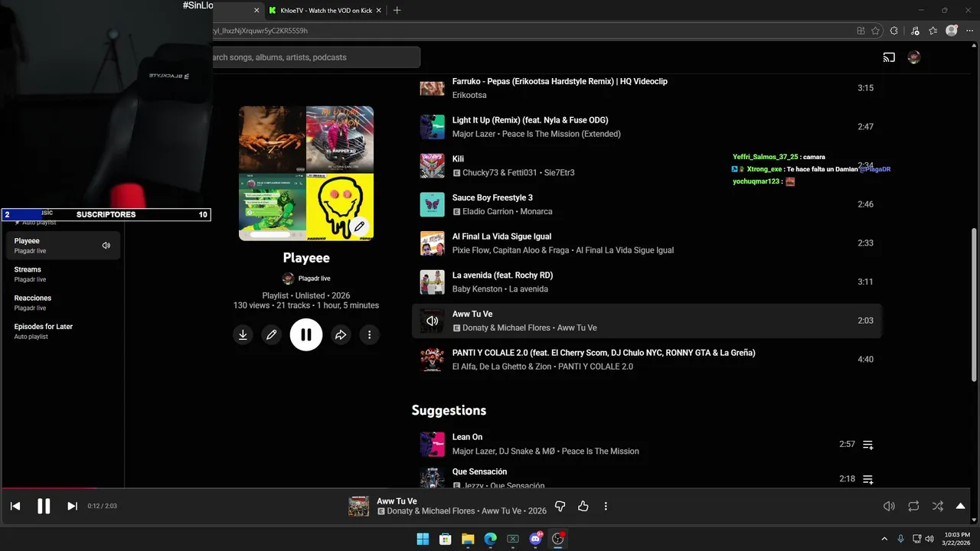Viewport: 980px width, 551px height.
Task: Open artist Major Lazer on Light It Up
Action: pos(473,134)
